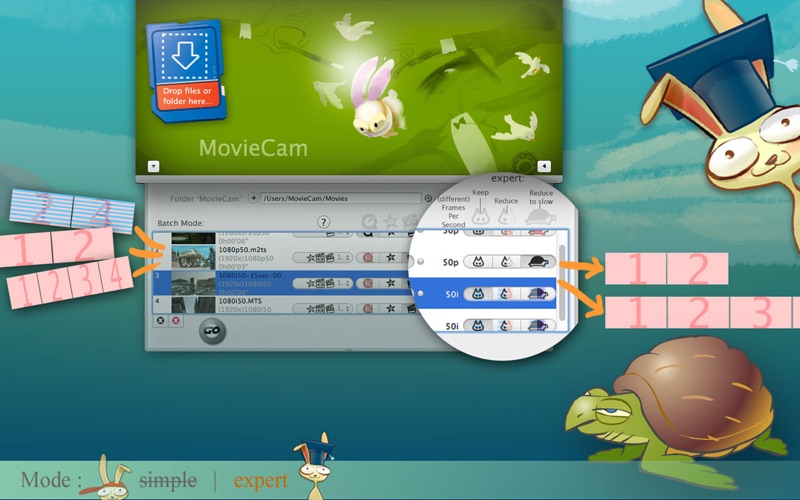800x500 pixels.
Task: Click the red QuickTime icon for 1080p50.m2ts
Action: [367, 258]
